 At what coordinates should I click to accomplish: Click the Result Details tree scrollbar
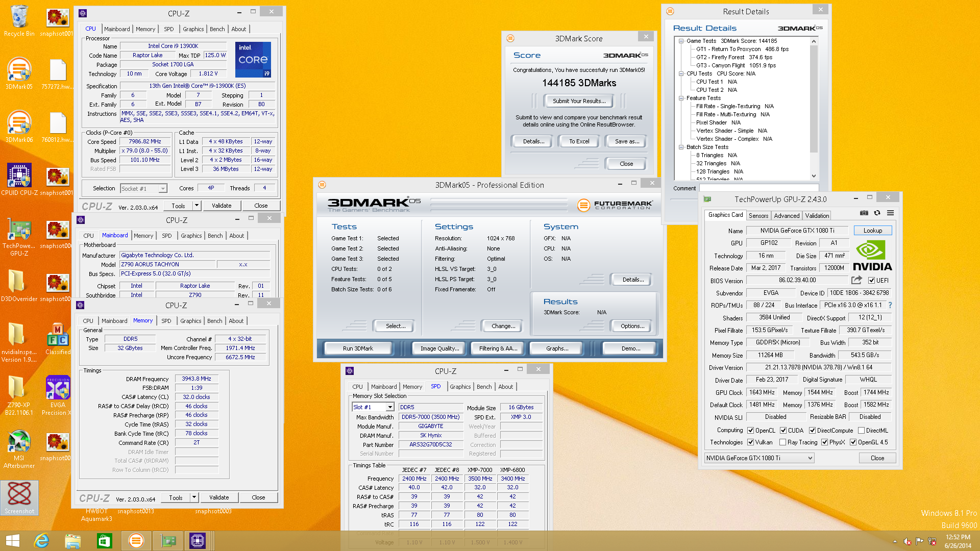(814, 109)
